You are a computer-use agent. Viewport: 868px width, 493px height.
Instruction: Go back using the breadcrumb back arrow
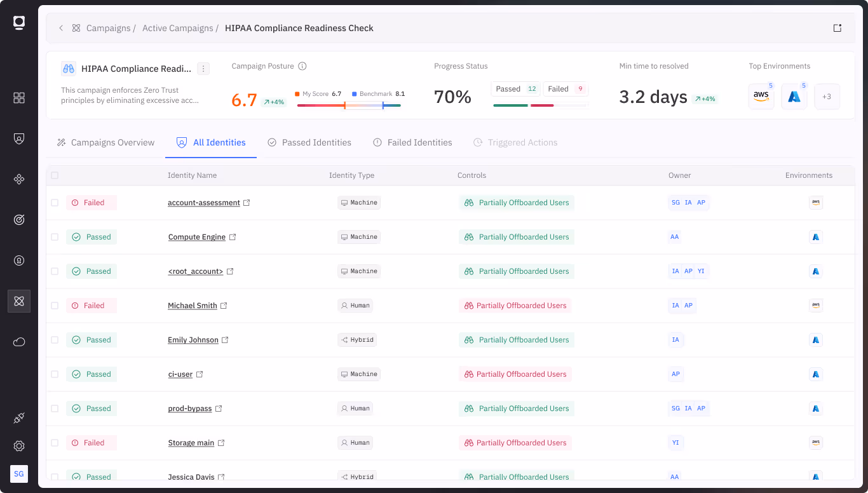(61, 28)
